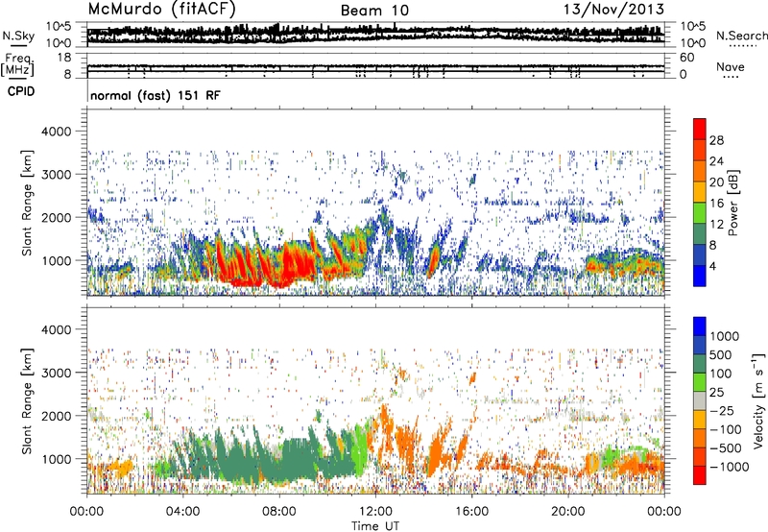Click the 'McMurdo (fitACF)' title text
This screenshot has height=532, width=768.
coord(161,10)
